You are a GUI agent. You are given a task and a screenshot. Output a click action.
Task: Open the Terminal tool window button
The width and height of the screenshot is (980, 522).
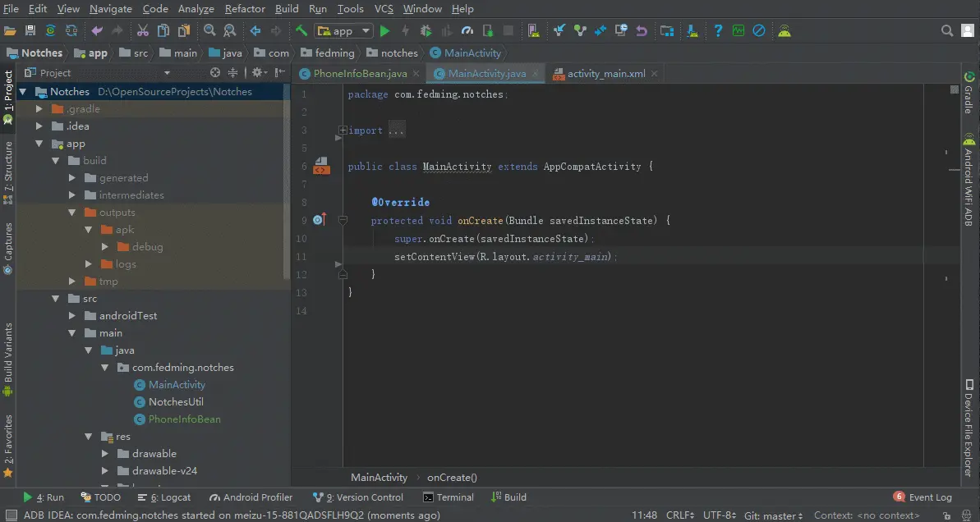[x=449, y=497]
